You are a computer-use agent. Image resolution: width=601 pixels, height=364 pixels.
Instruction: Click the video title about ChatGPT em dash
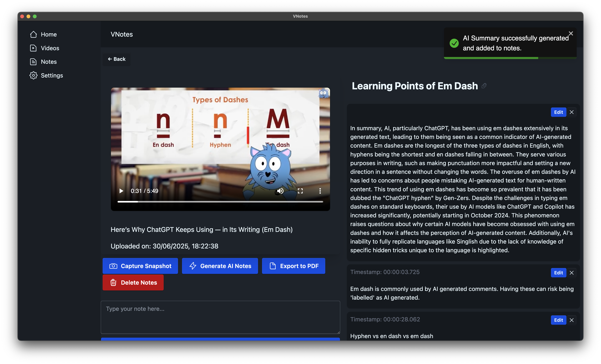[202, 230]
